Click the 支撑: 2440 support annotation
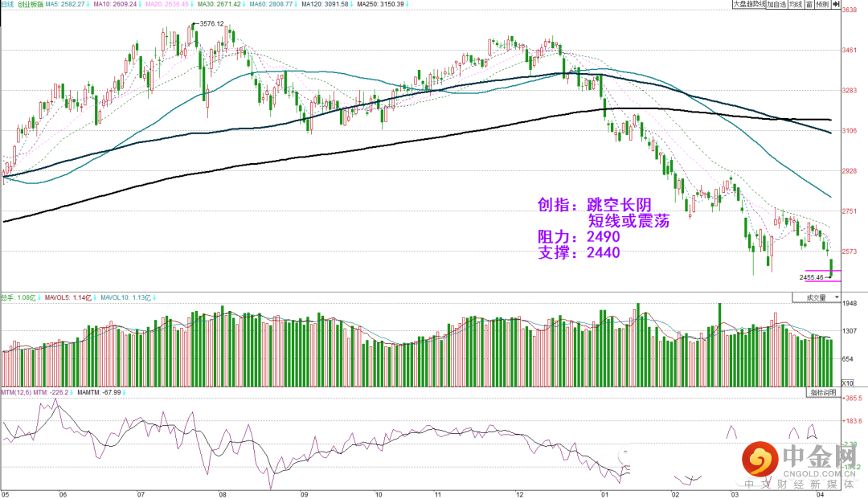The width and height of the screenshot is (868, 499). tap(579, 253)
